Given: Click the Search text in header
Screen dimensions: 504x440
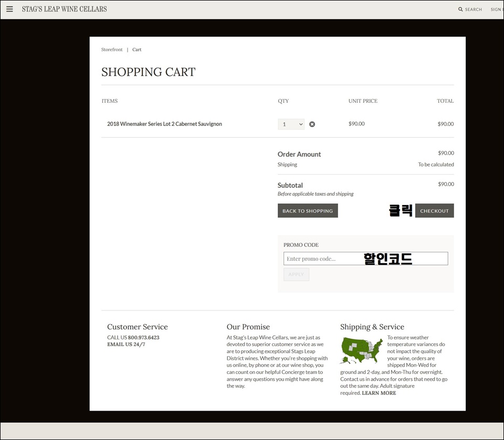Looking at the screenshot, I should tap(474, 9).
